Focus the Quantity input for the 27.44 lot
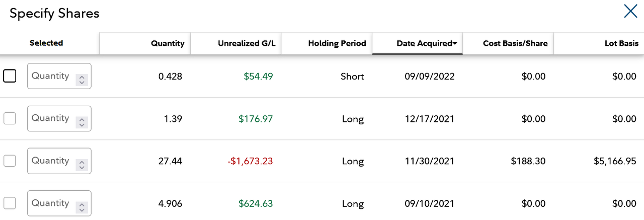Viewport: 644px width, 220px height. click(59, 161)
